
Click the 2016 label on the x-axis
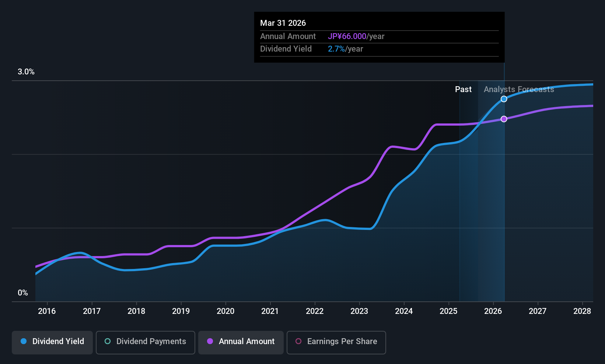point(47,311)
